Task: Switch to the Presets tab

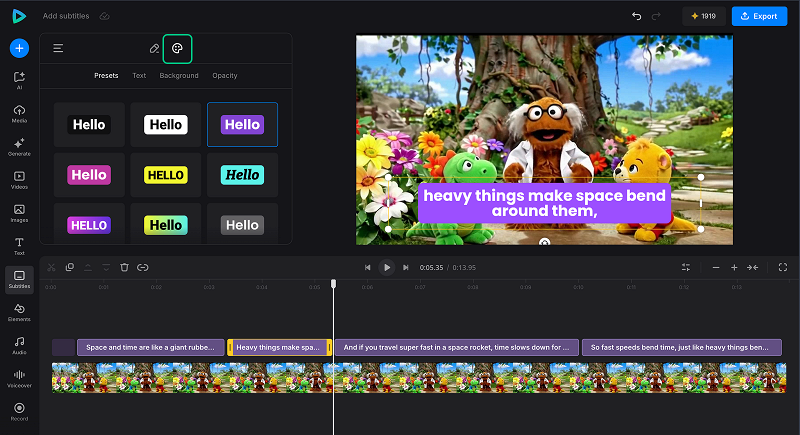Action: click(x=106, y=75)
